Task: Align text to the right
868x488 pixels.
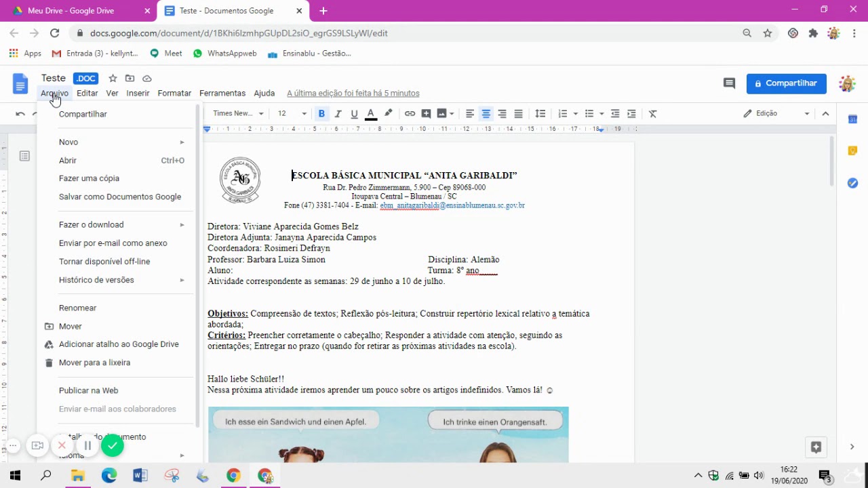Action: click(x=502, y=114)
